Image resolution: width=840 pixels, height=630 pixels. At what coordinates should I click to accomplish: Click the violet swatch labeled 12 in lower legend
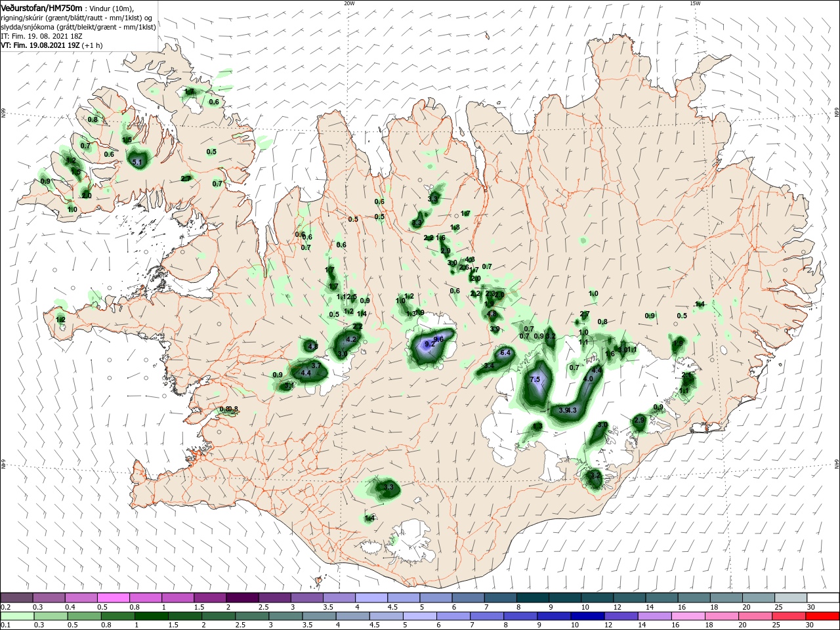619,616
